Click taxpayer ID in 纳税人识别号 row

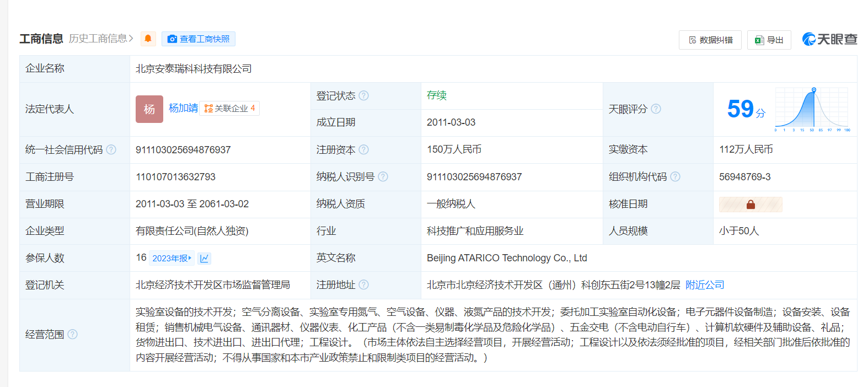(x=474, y=177)
